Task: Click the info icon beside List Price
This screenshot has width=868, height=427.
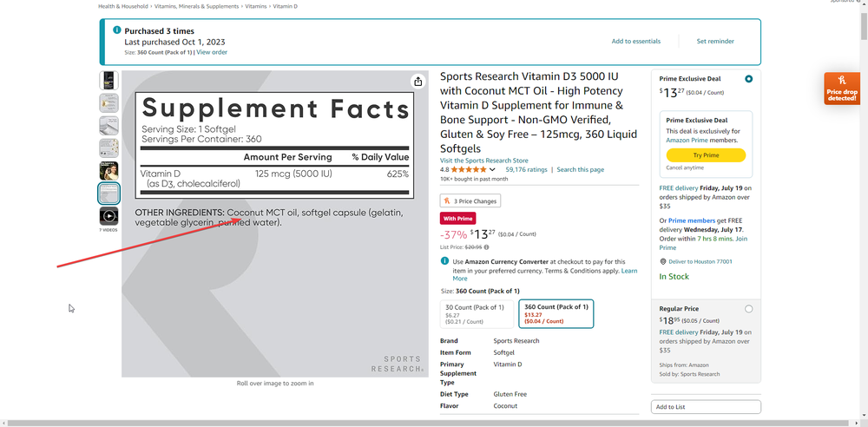Action: pos(486,247)
